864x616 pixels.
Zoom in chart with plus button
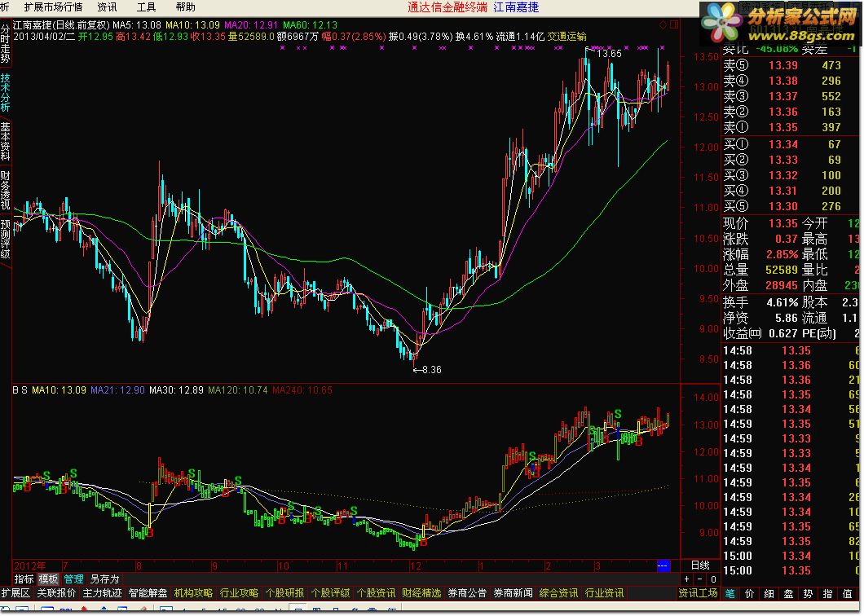(686, 579)
